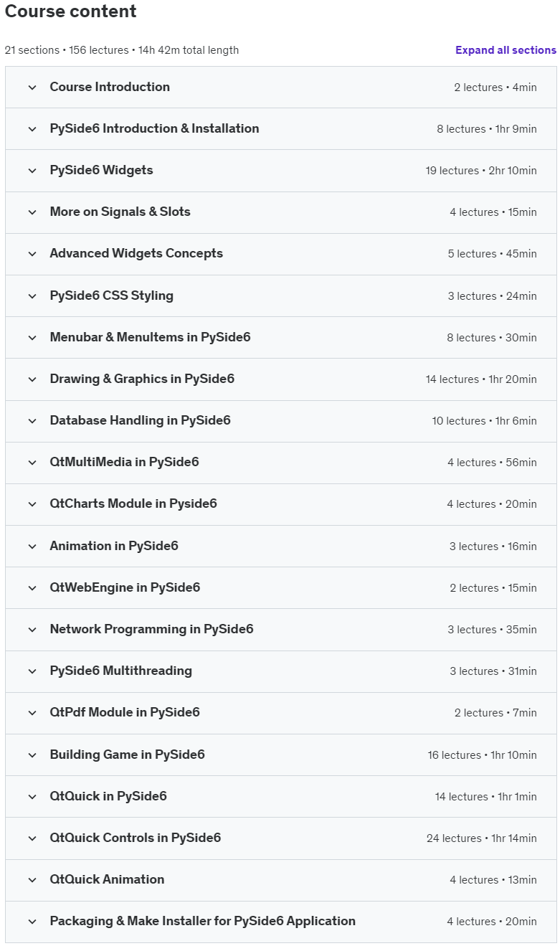This screenshot has height=946, width=560.
Task: Select QtQuick in PySide6 title
Action: [x=108, y=796]
